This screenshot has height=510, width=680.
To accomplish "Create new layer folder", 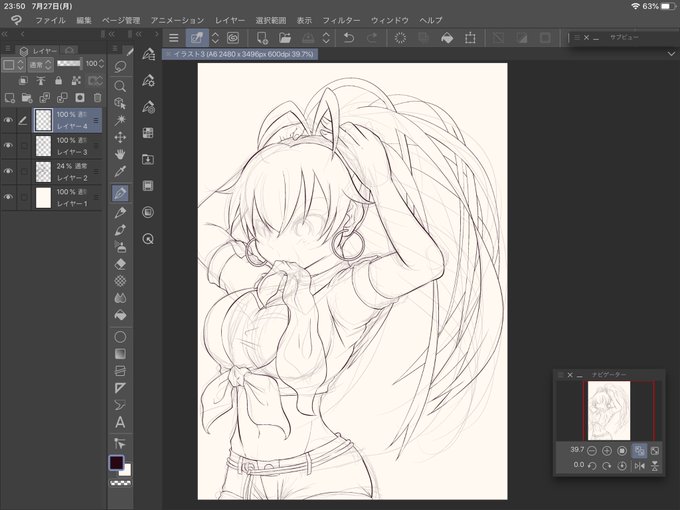I will point(27,98).
